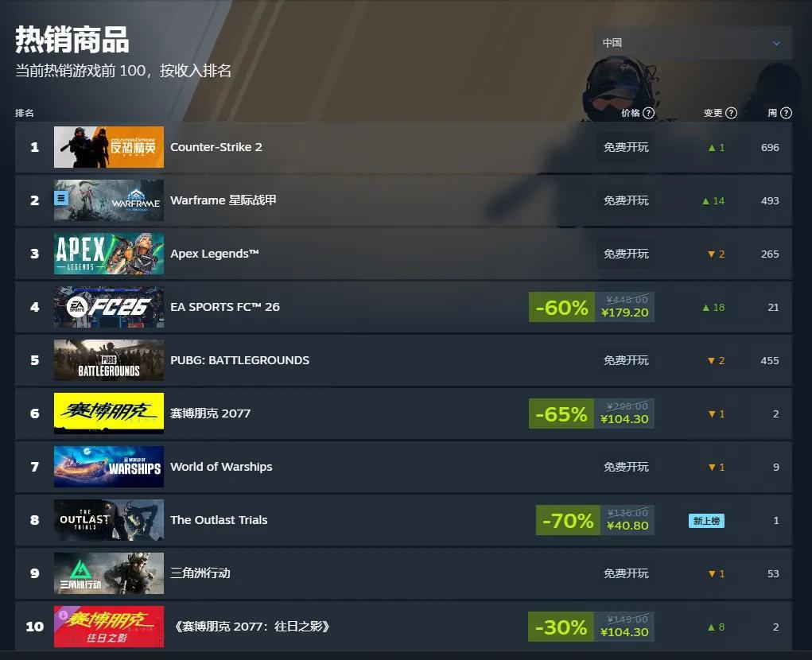Open the EA SPORTS FC 26 title link
This screenshot has height=660, width=812.
tap(225, 307)
